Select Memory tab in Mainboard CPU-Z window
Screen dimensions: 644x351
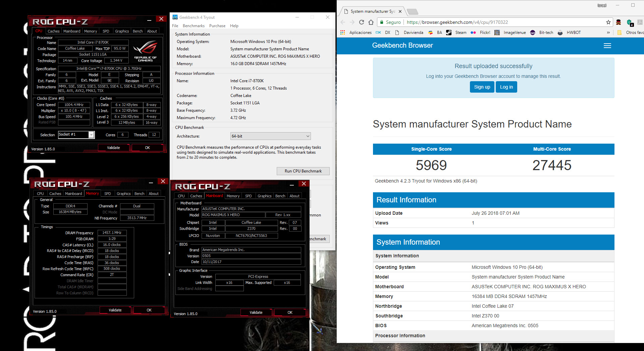(233, 196)
